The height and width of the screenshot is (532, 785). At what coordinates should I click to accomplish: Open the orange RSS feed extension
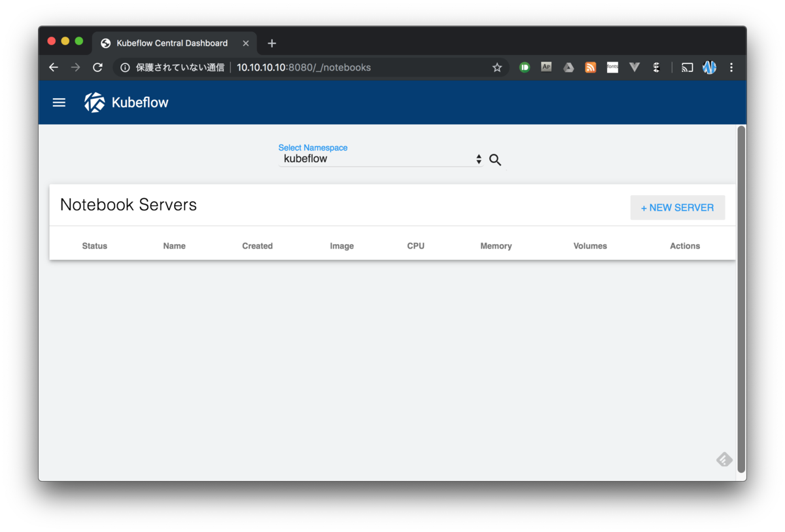coord(591,67)
